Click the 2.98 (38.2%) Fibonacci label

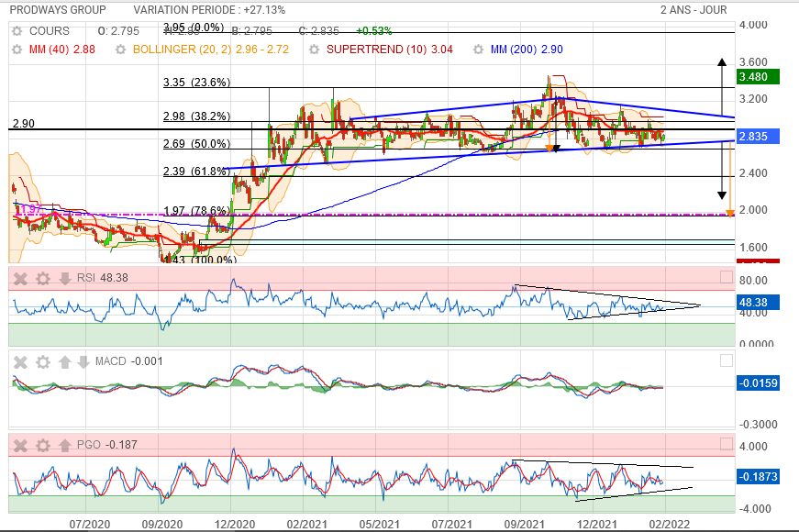196,116
